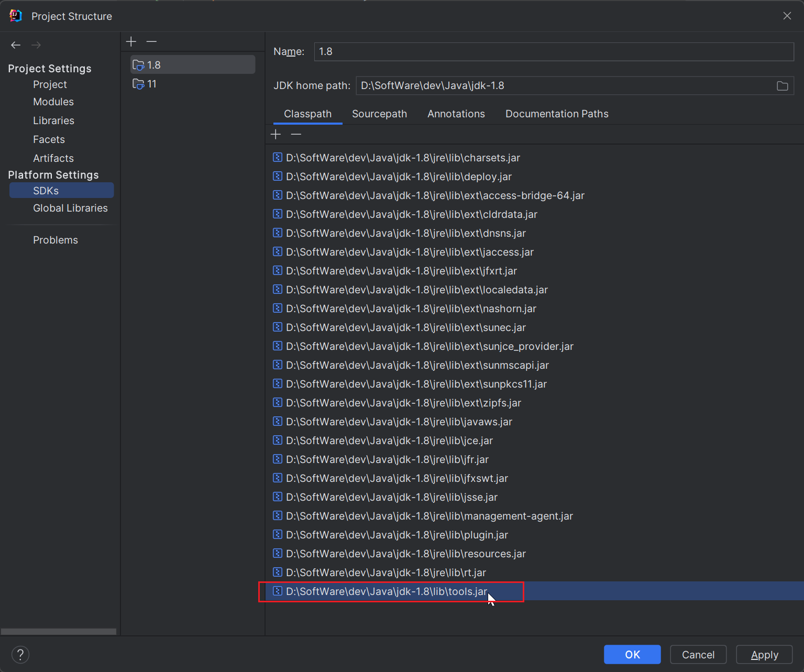Click the forward navigation arrow
This screenshot has height=672, width=804.
pyautogui.click(x=36, y=45)
